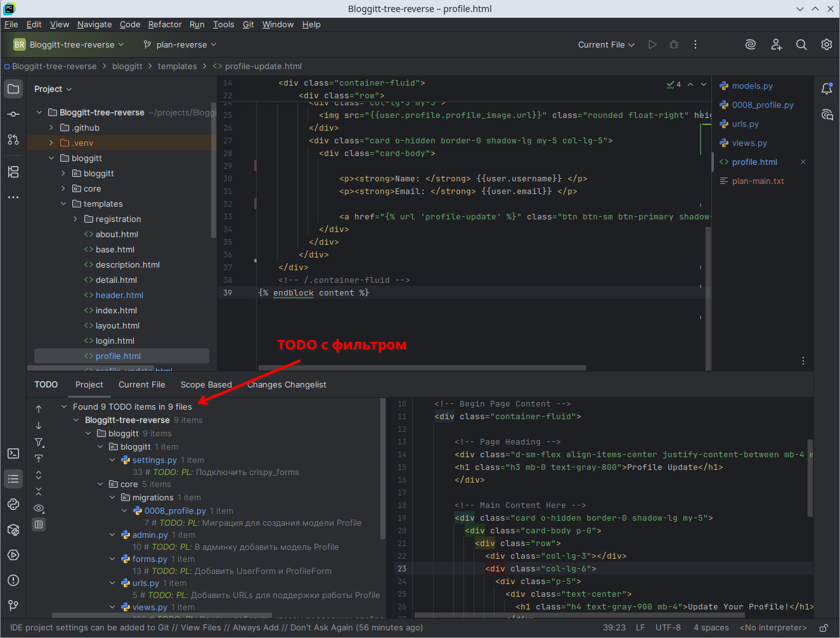Image resolution: width=840 pixels, height=638 pixels.
Task: Open the Structure tool window
Action: click(13, 172)
